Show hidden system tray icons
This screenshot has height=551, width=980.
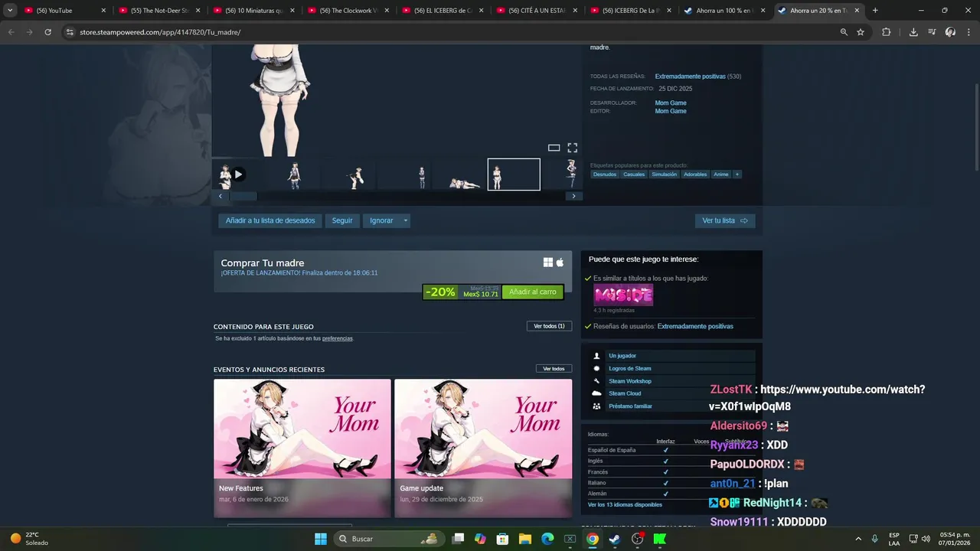pyautogui.click(x=857, y=539)
